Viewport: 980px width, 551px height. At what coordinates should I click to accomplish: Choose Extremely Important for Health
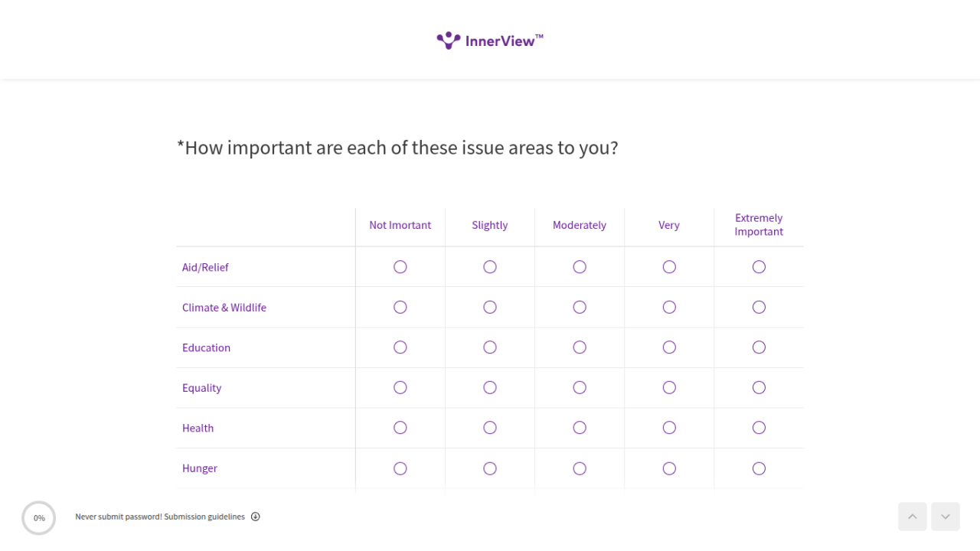pos(759,428)
